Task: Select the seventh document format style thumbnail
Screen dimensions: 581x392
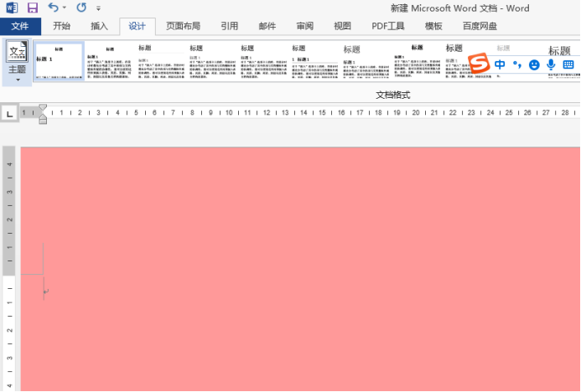Action: (366, 61)
